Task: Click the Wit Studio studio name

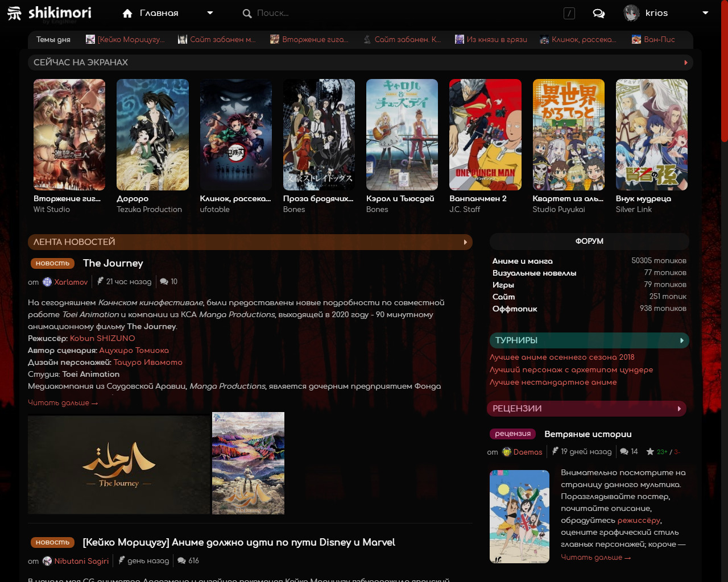Action: coord(52,209)
